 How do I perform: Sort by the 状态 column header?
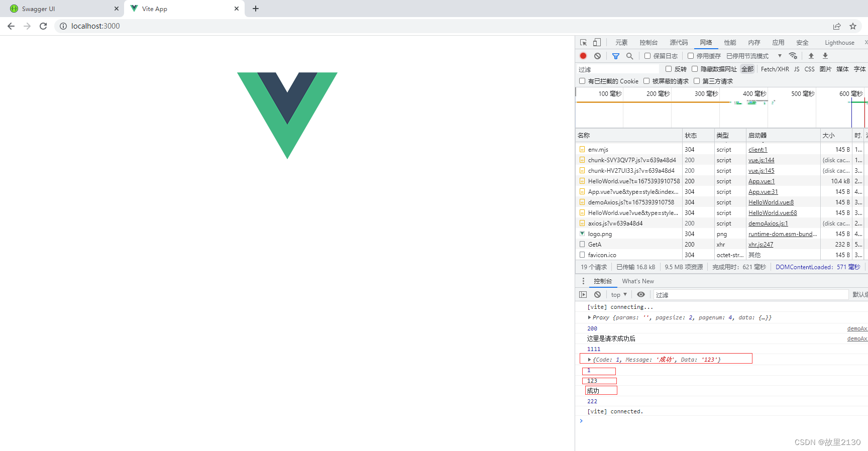[698, 136]
